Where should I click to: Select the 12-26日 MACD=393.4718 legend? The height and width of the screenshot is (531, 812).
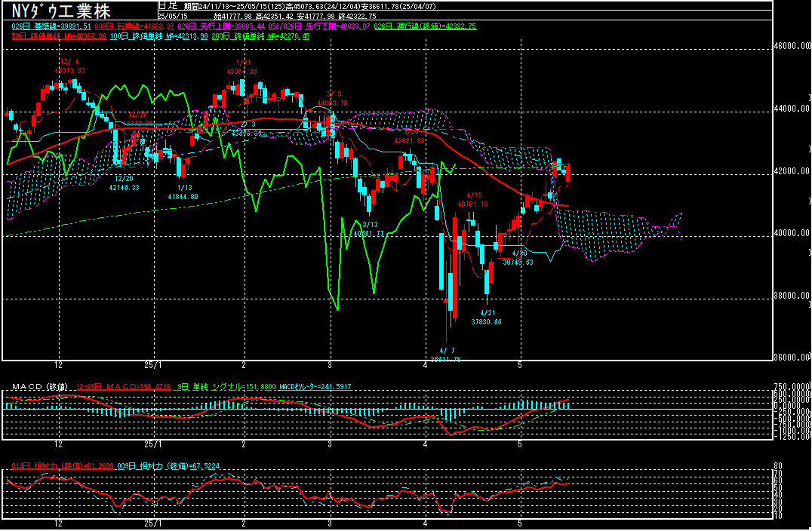pos(123,387)
